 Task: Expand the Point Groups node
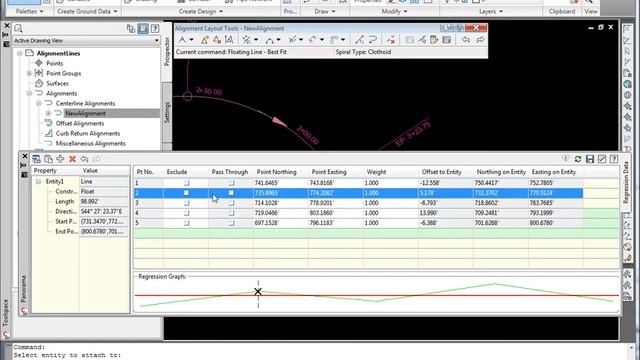pyautogui.click(x=29, y=73)
